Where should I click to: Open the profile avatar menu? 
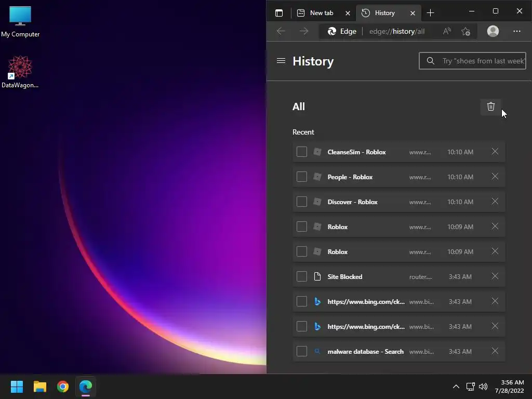click(x=493, y=31)
